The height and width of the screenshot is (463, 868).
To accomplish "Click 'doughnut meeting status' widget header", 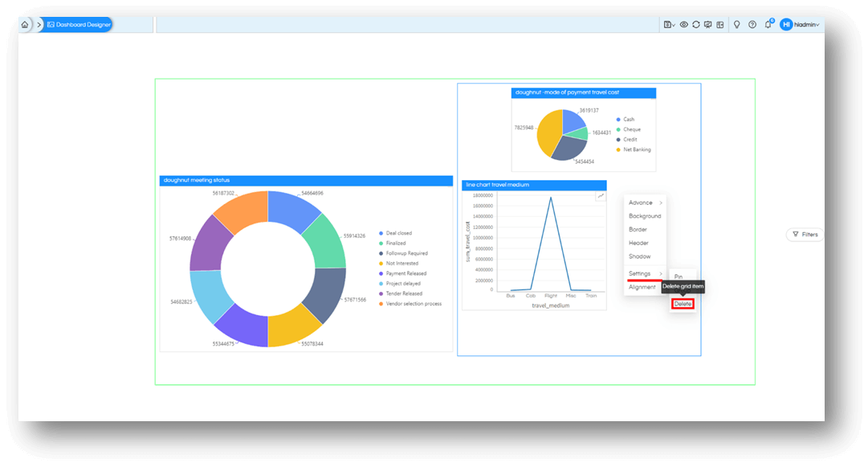I will [306, 181].
